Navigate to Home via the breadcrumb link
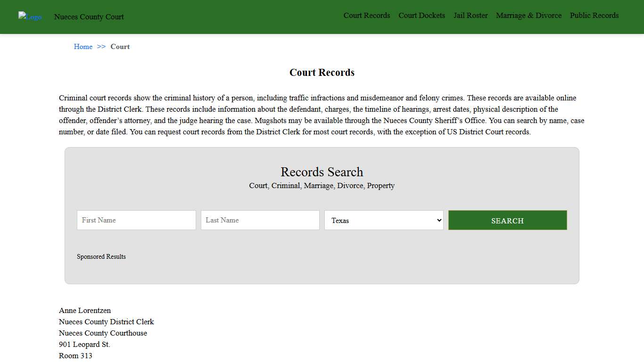Viewport: 644px width, 362px height. 83,46
